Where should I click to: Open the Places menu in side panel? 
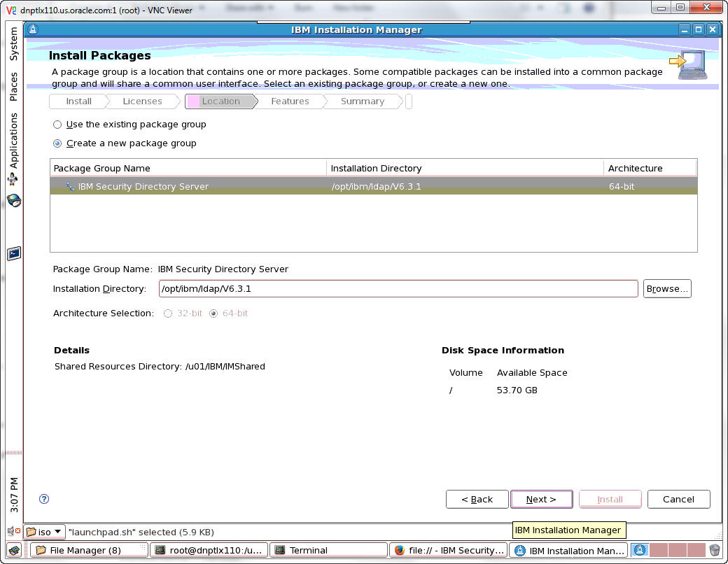(x=14, y=87)
